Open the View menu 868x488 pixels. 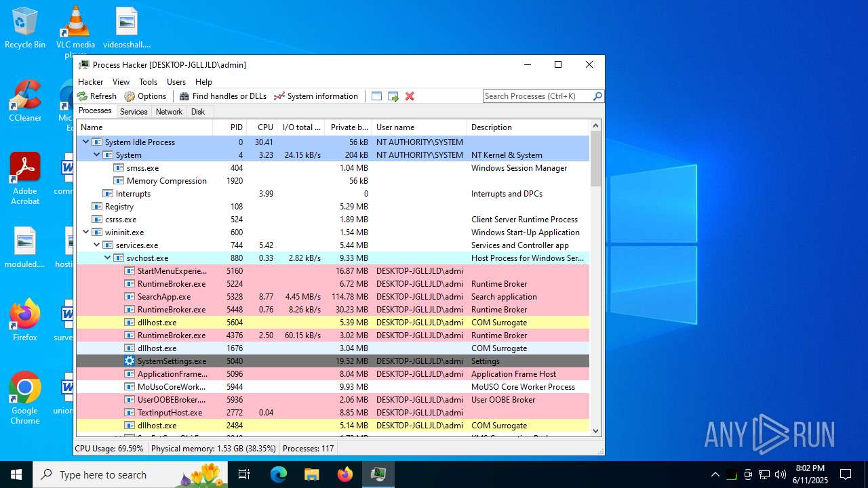121,82
